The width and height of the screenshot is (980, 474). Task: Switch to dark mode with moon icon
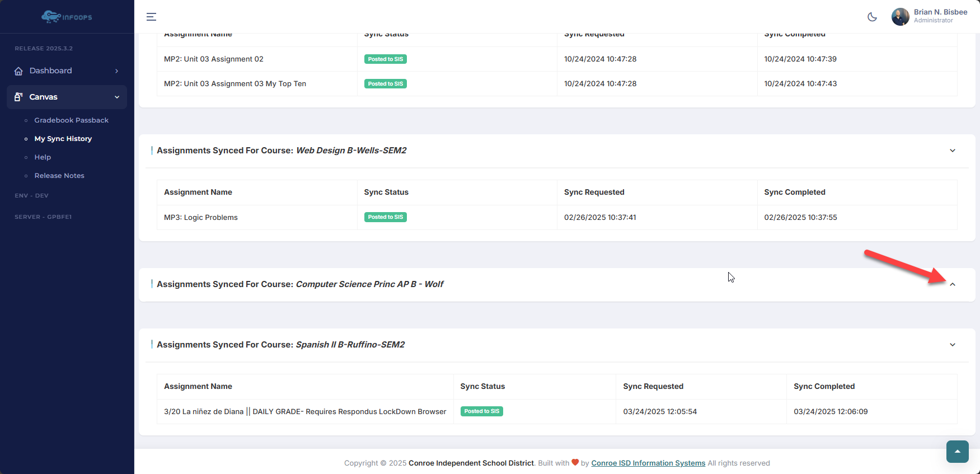point(872,17)
